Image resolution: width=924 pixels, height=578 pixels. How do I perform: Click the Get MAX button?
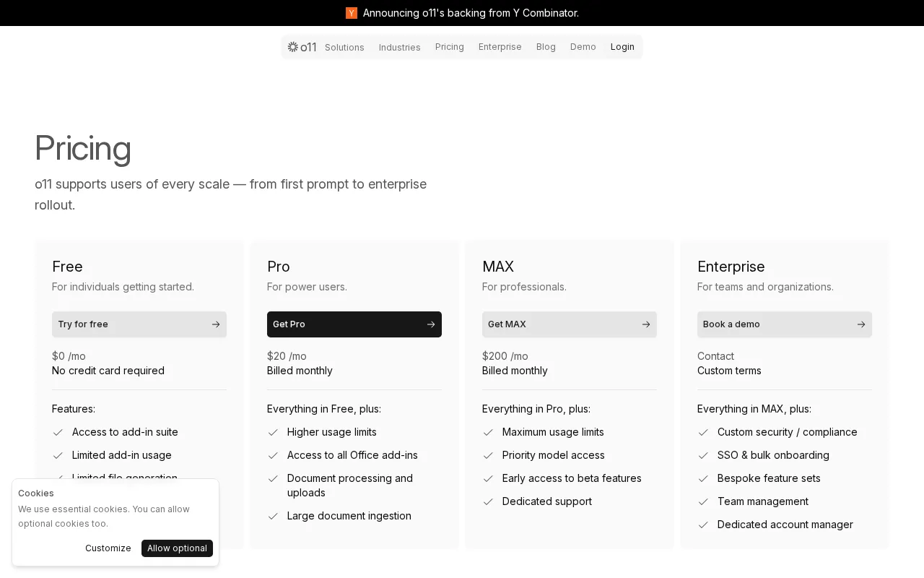570,324
